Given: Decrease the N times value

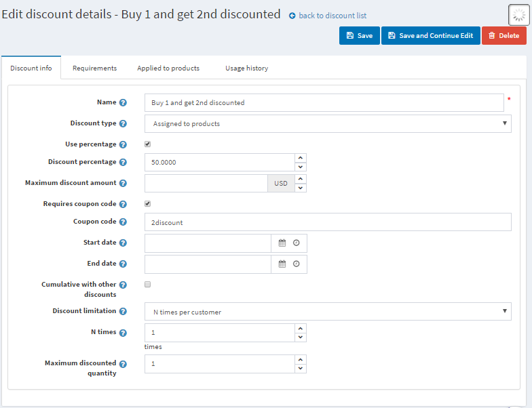Looking at the screenshot, I should coord(301,338).
